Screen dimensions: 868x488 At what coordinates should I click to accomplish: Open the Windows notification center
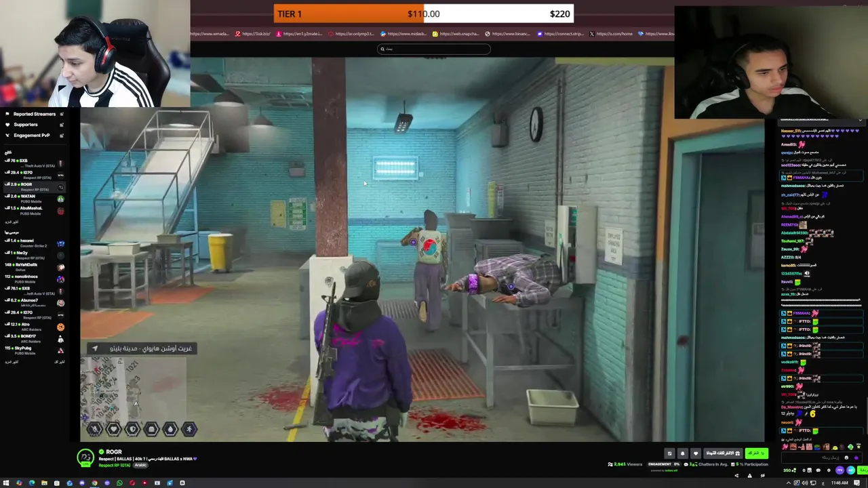856,483
